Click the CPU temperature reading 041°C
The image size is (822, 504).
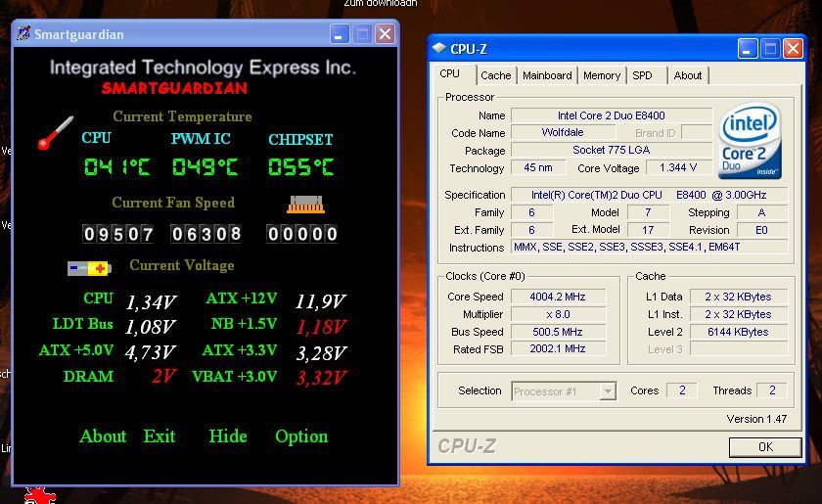point(117,167)
